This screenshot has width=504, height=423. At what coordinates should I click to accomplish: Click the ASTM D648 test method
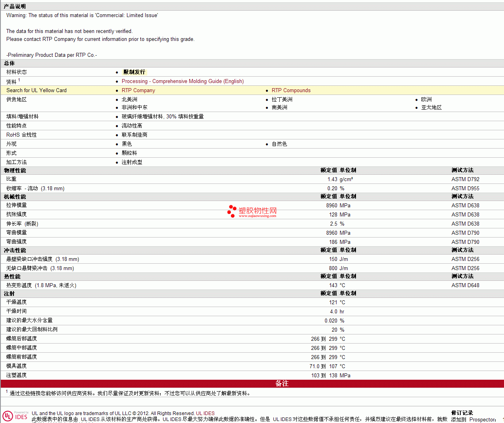[465, 285]
